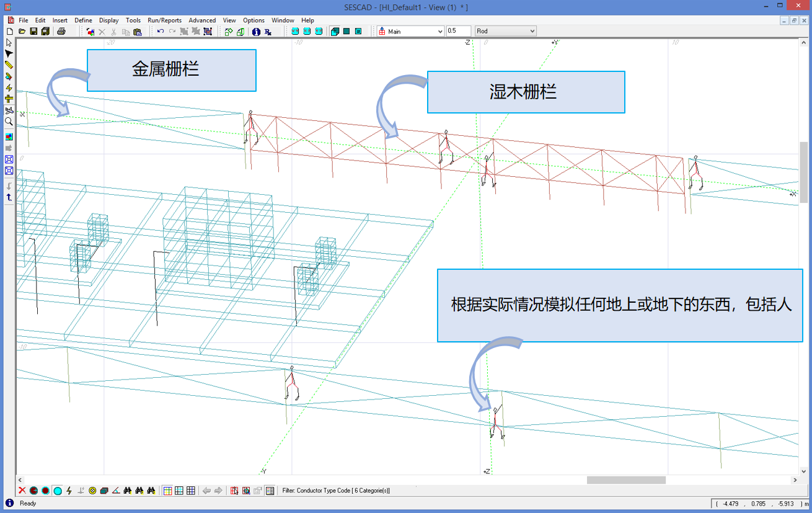Open the Run/Reports menu
812x513 pixels.
point(164,20)
